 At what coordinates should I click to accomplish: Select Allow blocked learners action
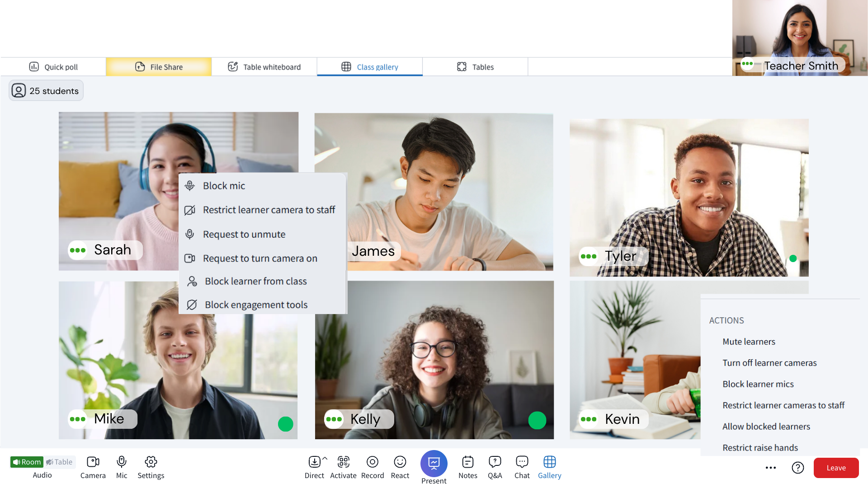click(766, 427)
